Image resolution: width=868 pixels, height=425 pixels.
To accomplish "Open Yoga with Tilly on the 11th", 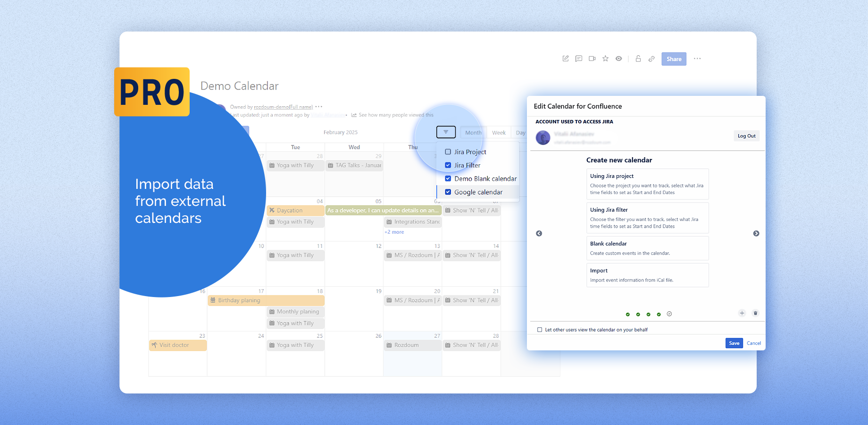I will pos(296,255).
